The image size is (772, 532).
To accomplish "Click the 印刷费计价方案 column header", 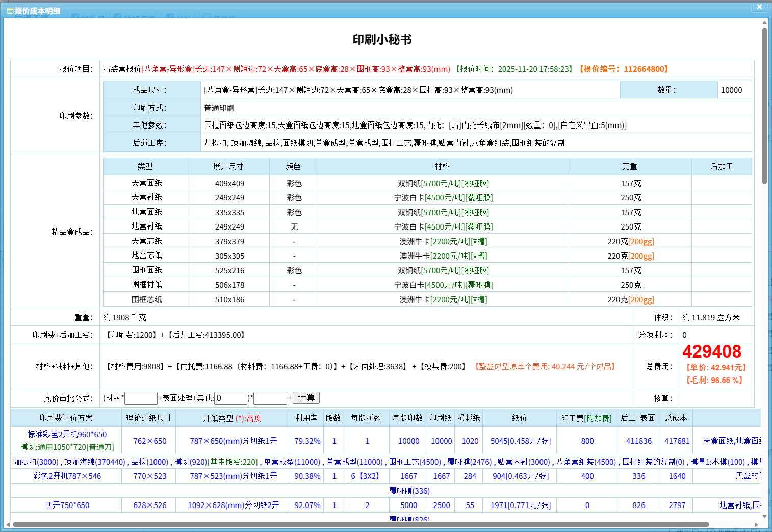I will pyautogui.click(x=66, y=418).
